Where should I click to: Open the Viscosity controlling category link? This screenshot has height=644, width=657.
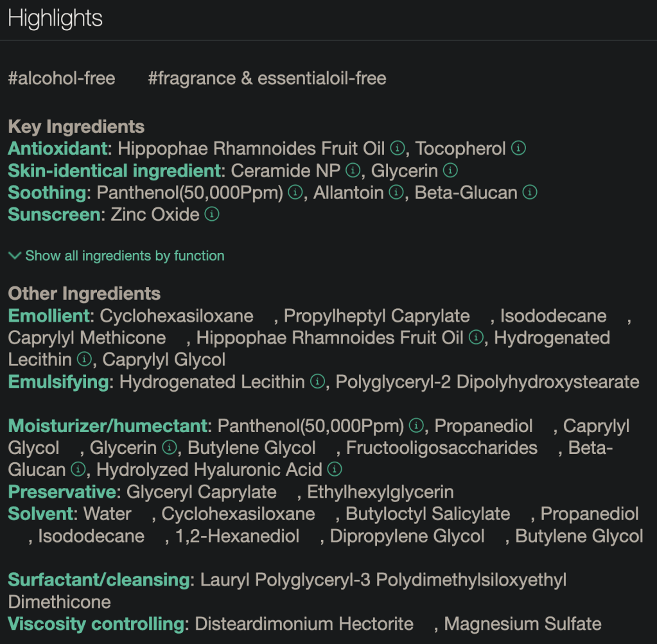96,623
